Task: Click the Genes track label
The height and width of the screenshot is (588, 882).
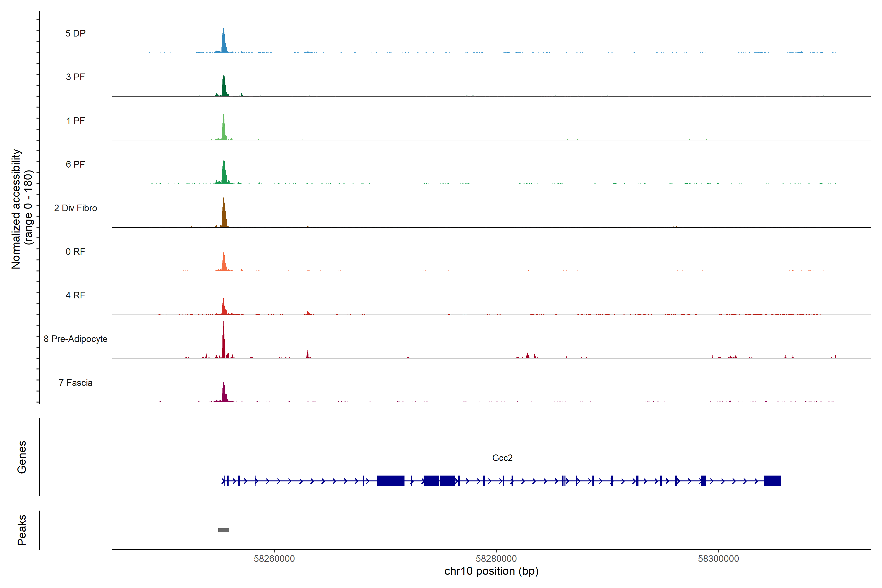Action: click(x=22, y=457)
